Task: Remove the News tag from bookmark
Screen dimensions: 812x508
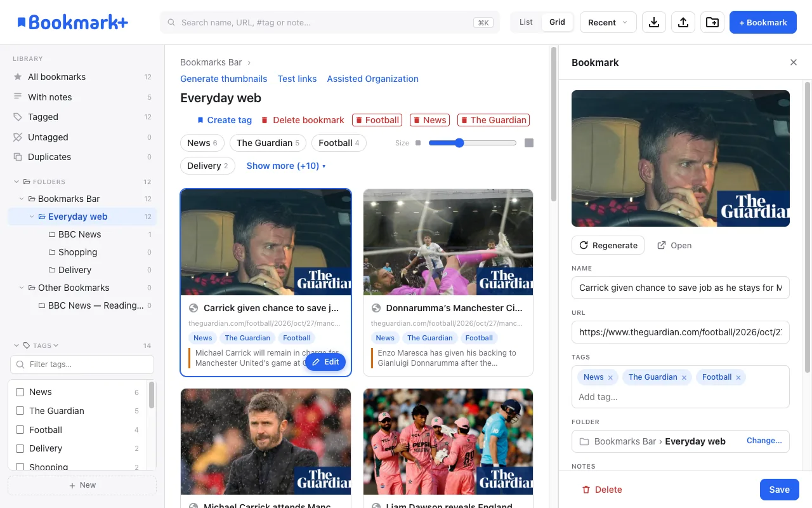Action: pos(610,378)
